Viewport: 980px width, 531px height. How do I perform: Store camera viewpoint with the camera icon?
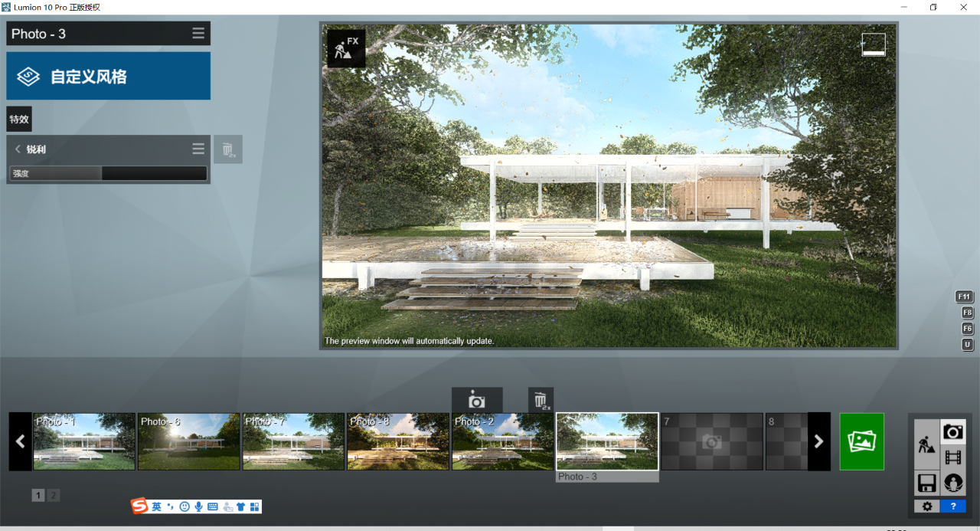pos(477,400)
